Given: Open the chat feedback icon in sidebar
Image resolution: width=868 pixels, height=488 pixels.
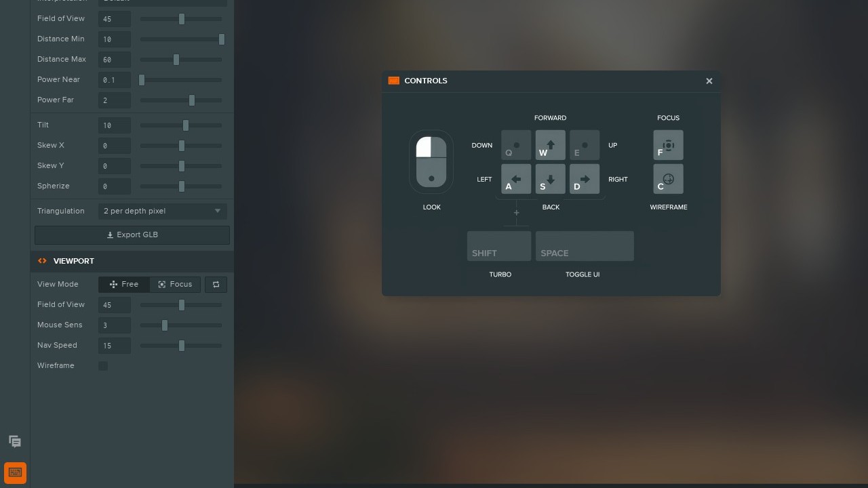Looking at the screenshot, I should coord(15,441).
